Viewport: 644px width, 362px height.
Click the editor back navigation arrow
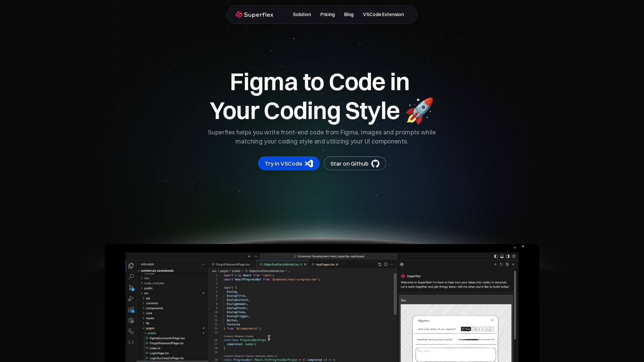coord(249,256)
